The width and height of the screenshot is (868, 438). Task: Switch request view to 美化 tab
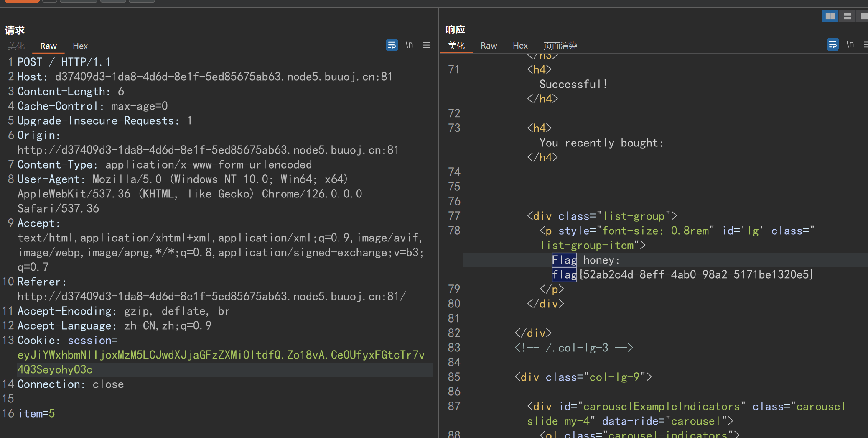coord(16,46)
